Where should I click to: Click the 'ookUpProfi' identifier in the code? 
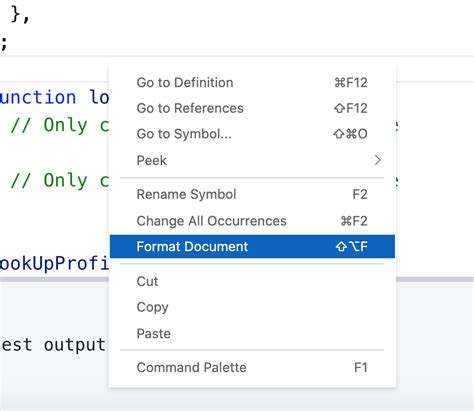pos(54,264)
